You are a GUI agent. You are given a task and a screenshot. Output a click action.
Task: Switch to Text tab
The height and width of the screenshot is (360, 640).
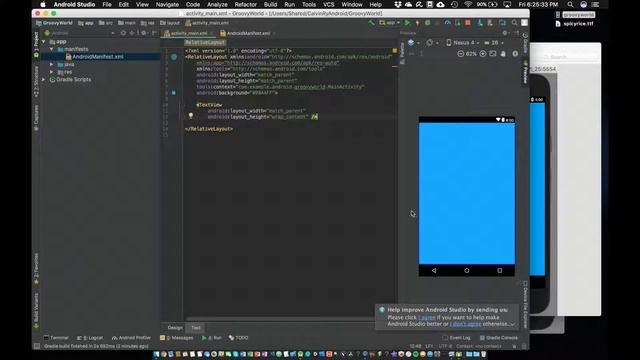click(x=196, y=328)
